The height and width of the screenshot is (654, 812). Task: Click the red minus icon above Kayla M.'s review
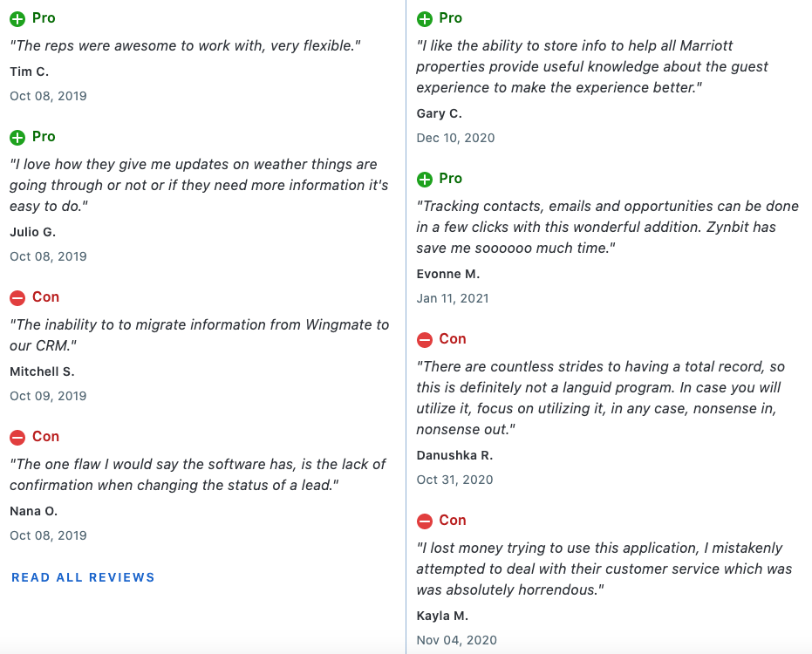tap(425, 521)
